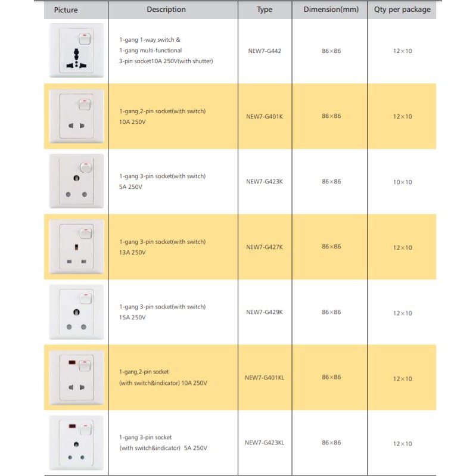Select the 15A socket NEW7-G429K thumbnail
Viewport: 476px width, 476px height.
pyautogui.click(x=76, y=312)
